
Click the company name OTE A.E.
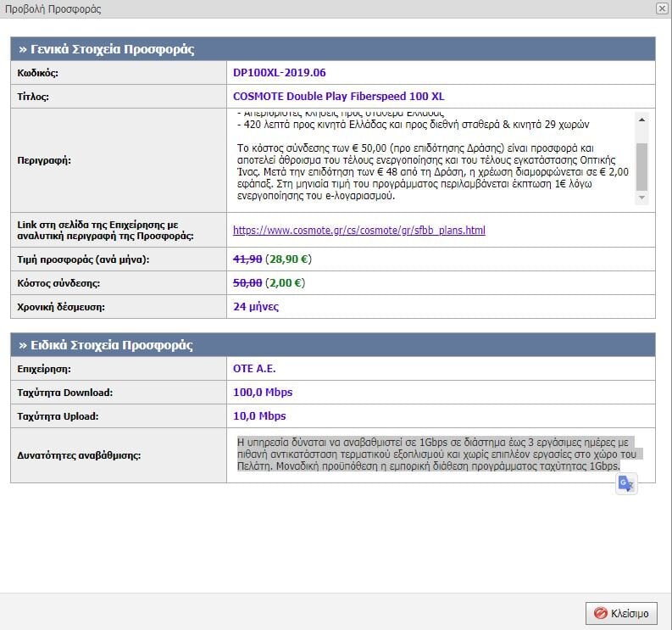(254, 369)
